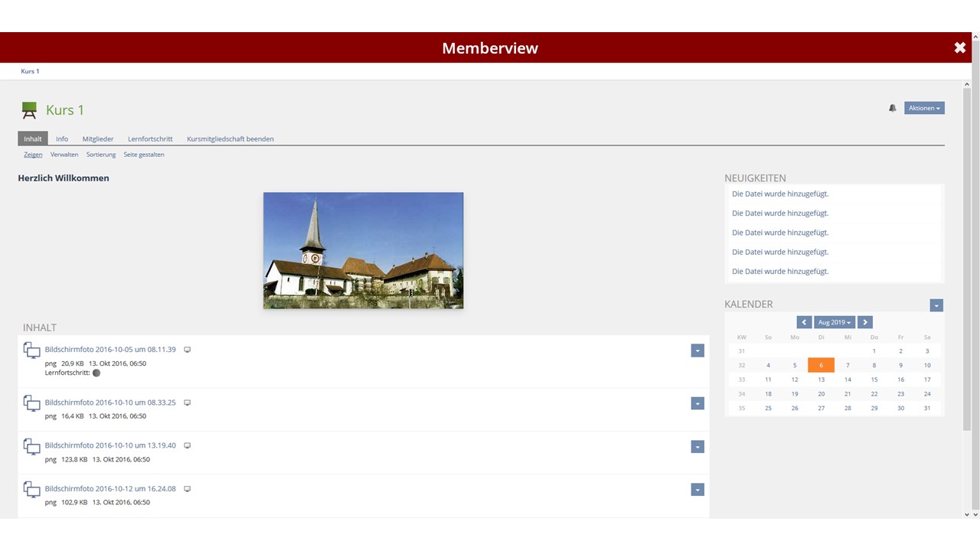Expand actions for Bildschirmfoto 2016-10-10 um 13.19.40
The width and height of the screenshot is (980, 551).
click(697, 446)
